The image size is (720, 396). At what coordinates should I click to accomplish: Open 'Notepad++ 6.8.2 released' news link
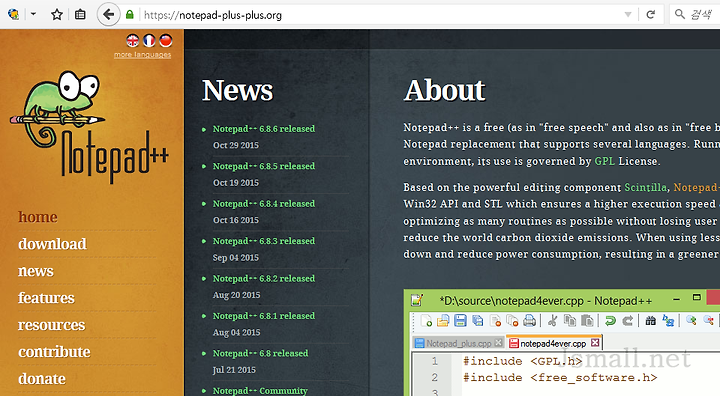(x=264, y=279)
